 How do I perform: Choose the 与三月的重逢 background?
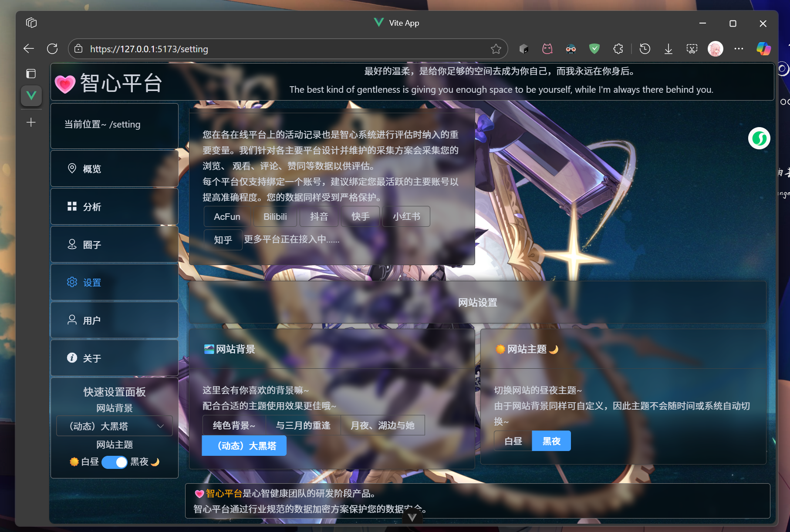303,425
